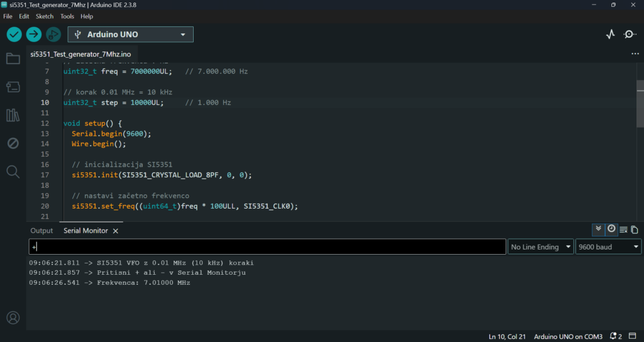Open the Sketchbook folder sidebar icon
The height and width of the screenshot is (342, 644).
13,58
